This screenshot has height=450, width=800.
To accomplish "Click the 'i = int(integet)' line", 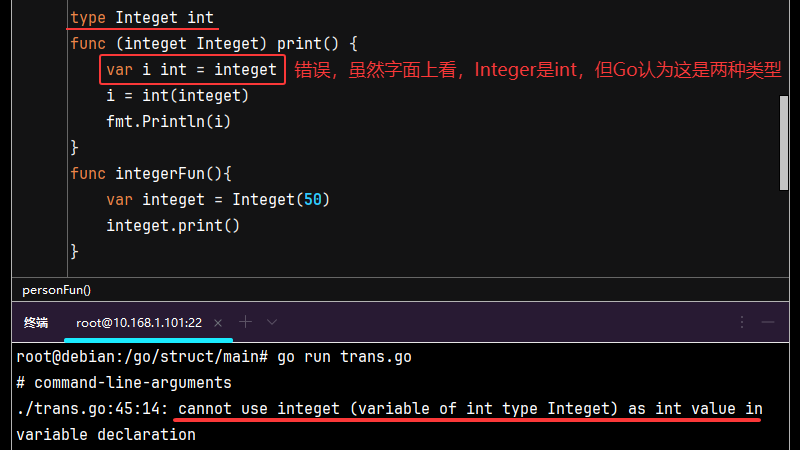I will point(178,96).
